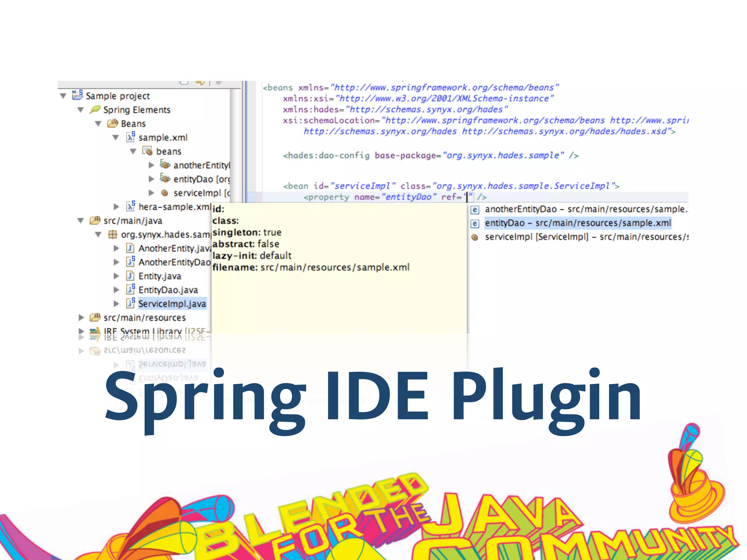This screenshot has width=747, height=560.
Task: Click the hades:dao-config line in editor
Action: click(x=431, y=156)
